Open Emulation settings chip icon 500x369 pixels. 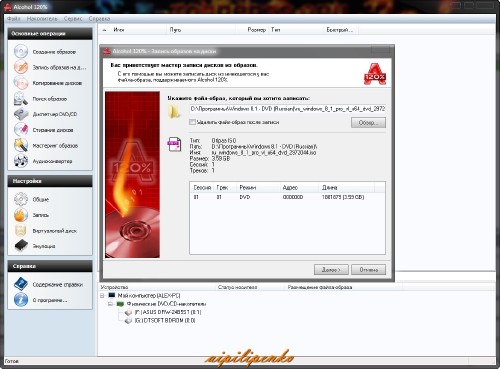point(21,246)
